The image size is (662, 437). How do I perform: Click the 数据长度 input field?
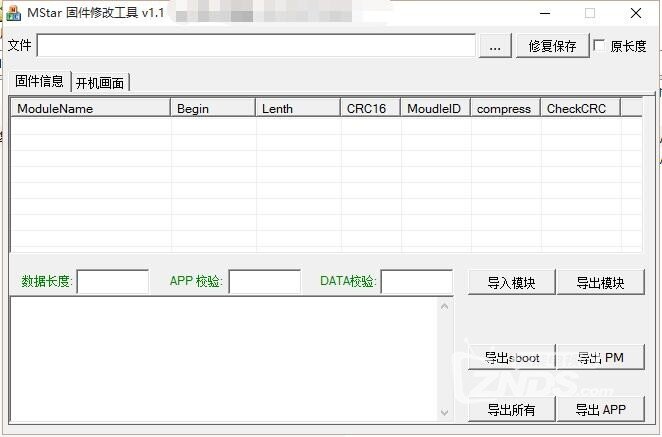click(113, 282)
